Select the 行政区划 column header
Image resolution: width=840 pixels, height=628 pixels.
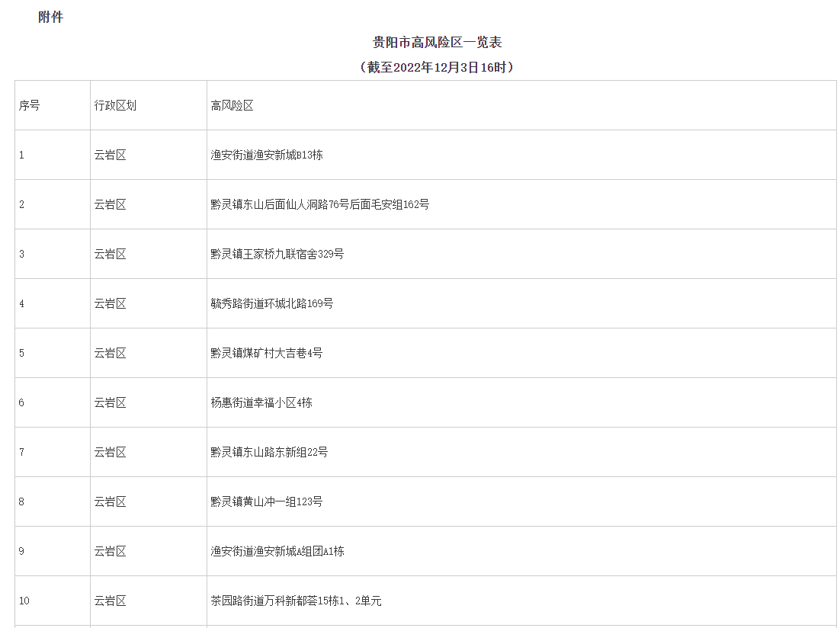click(x=115, y=106)
